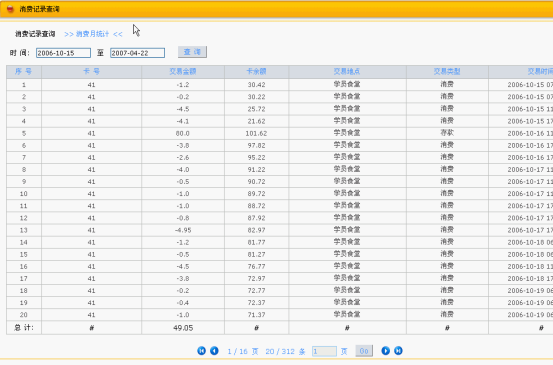The height and width of the screenshot is (365, 553).
Task: Select balance cell 30.42
Action: coord(256,85)
